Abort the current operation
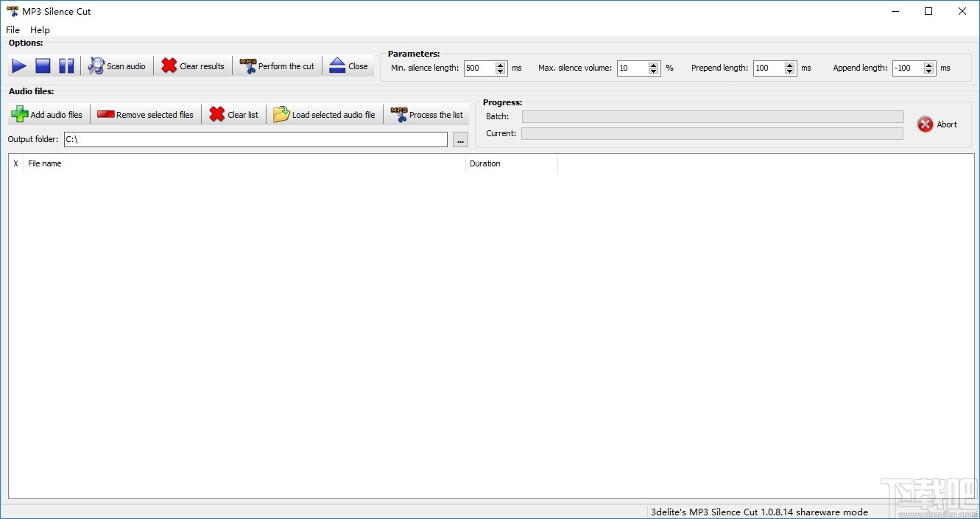This screenshot has height=519, width=980. coord(937,124)
